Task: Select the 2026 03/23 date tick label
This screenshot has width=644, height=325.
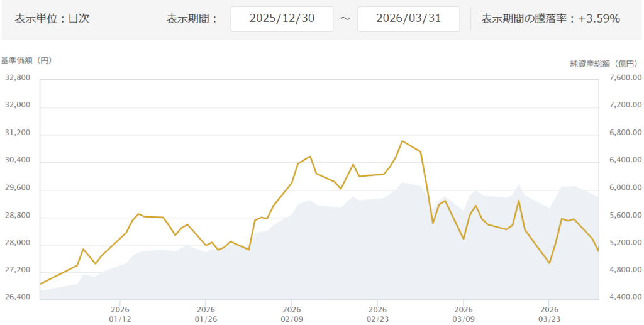Action: [x=549, y=314]
